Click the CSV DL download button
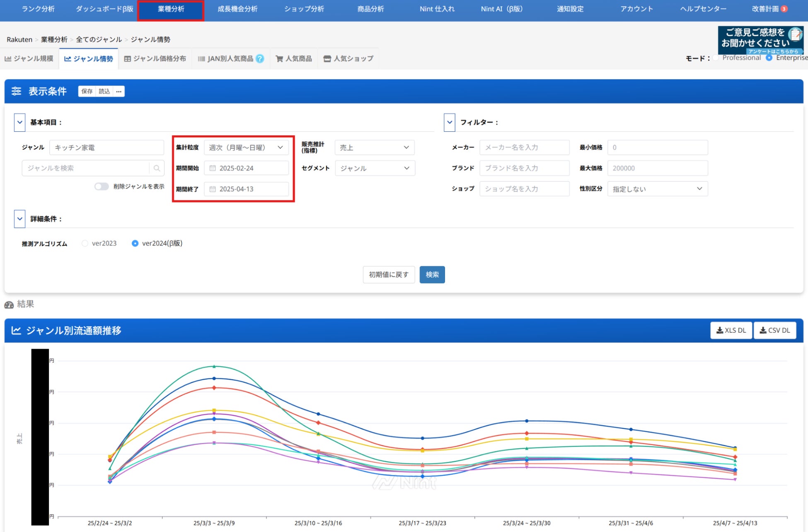808x532 pixels. tap(774, 330)
